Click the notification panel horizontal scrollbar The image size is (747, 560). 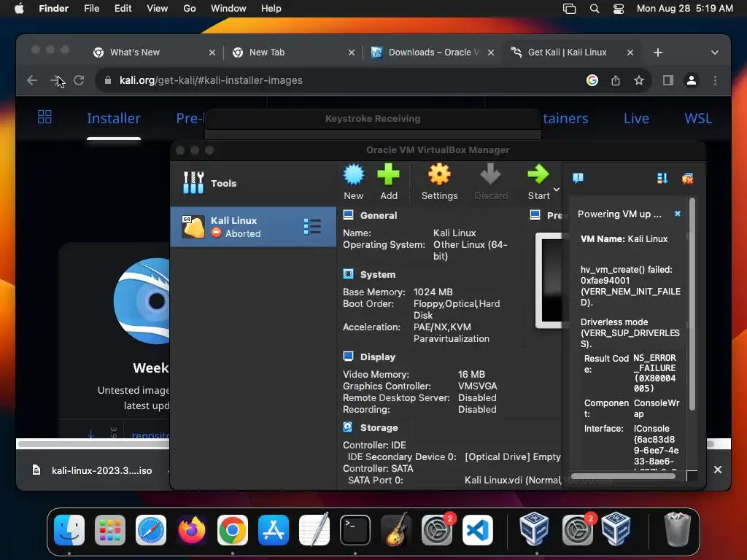623,476
